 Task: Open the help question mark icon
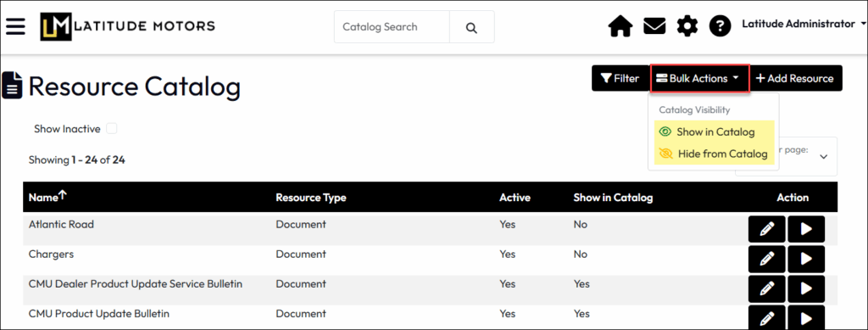click(721, 26)
